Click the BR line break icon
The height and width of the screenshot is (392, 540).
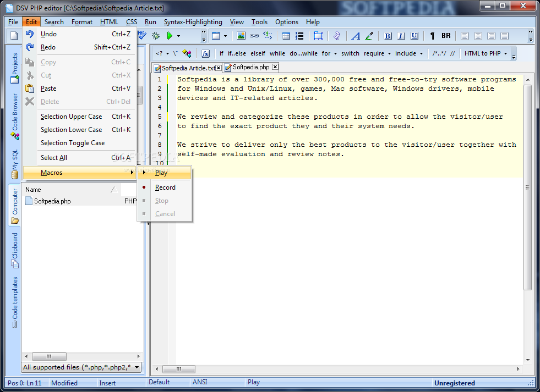pos(446,36)
